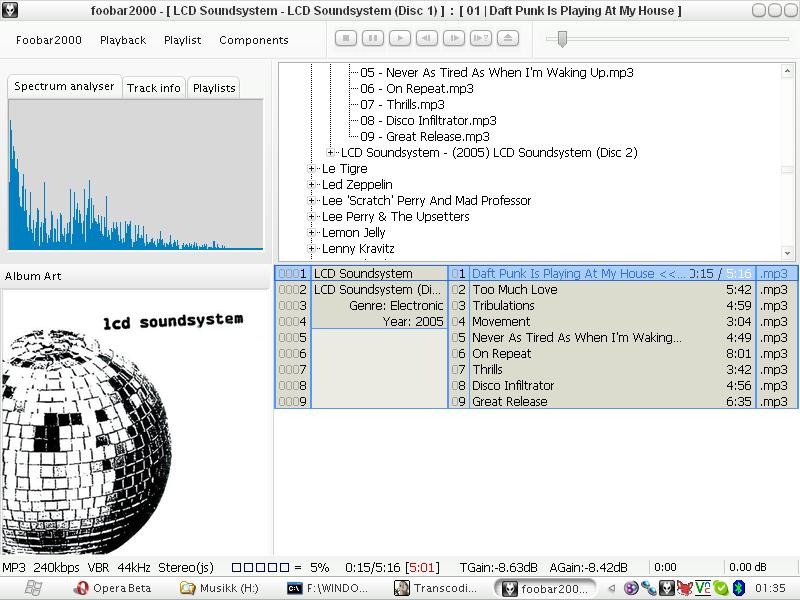Click the Play button in the toolbar
The height and width of the screenshot is (600, 800).
point(399,38)
